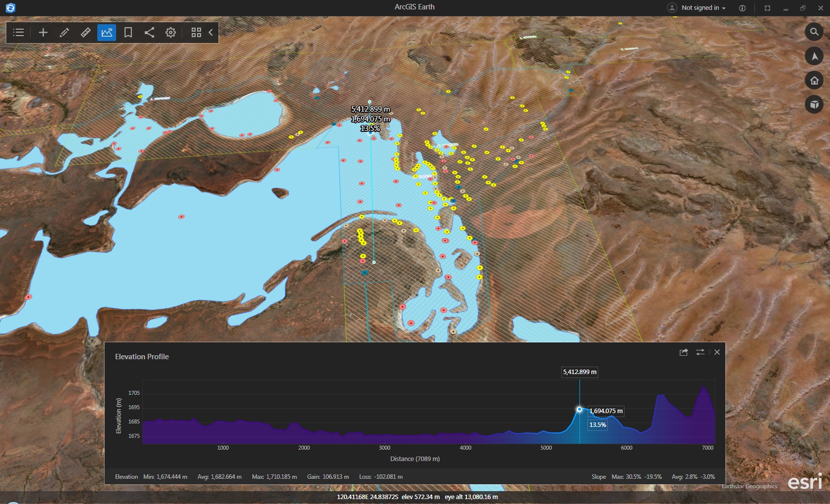Open the Bookmarks tool
The width and height of the screenshot is (830, 504).
(x=128, y=33)
